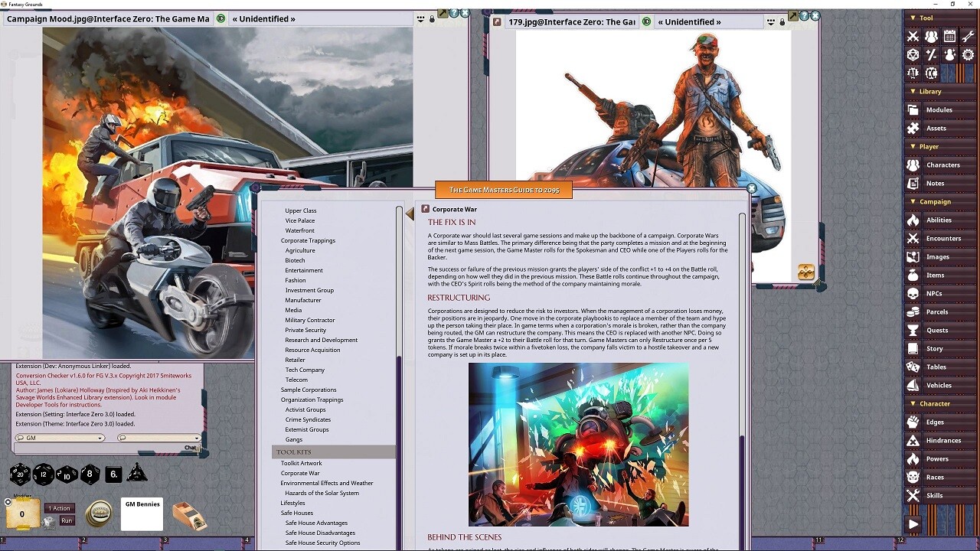
Task: Lock the 179.jpg reference window
Action: tap(782, 21)
